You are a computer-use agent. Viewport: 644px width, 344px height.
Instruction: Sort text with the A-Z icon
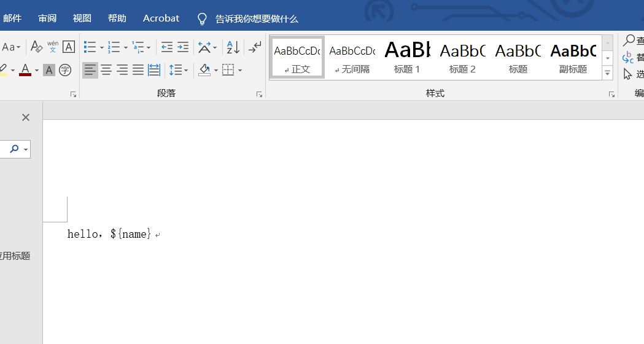tap(233, 47)
